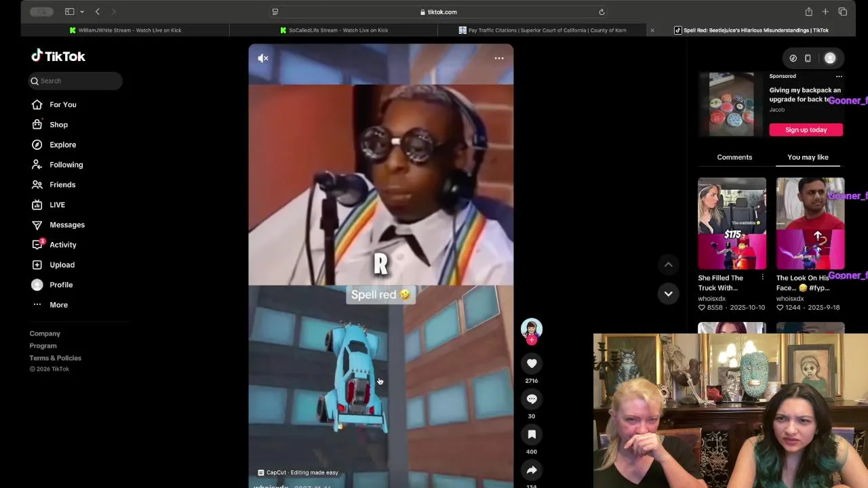
Task: Click the Terms & Policies link
Action: [55, 358]
